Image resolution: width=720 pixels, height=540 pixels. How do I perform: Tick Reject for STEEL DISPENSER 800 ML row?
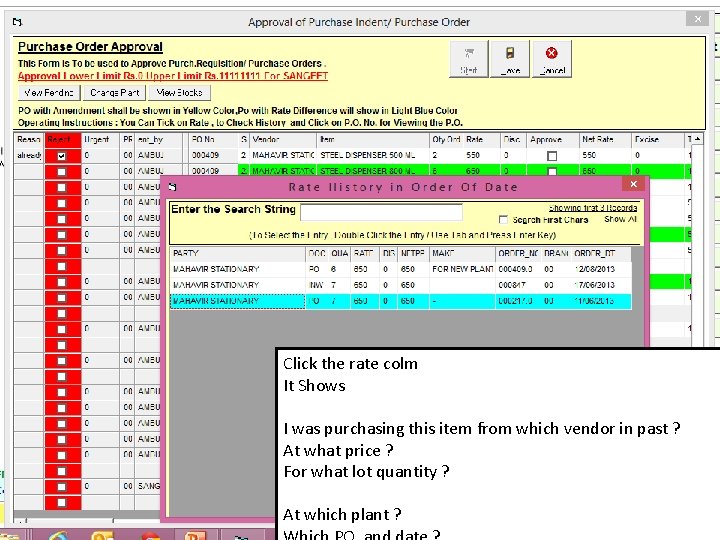(62, 172)
